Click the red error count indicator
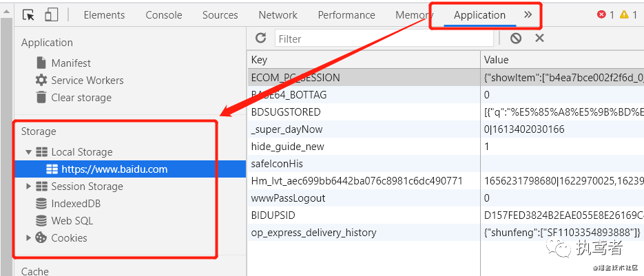Screen dimensions: 644x276 605,15
